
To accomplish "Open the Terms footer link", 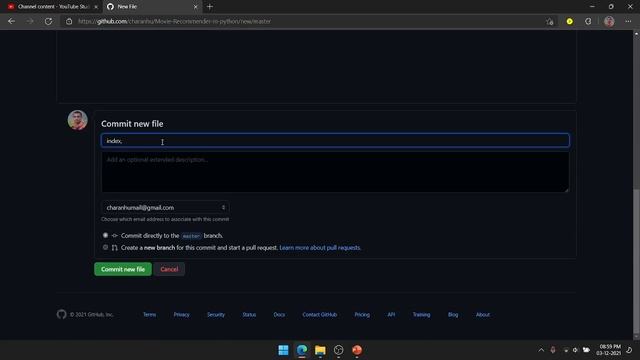I will (x=149, y=315).
